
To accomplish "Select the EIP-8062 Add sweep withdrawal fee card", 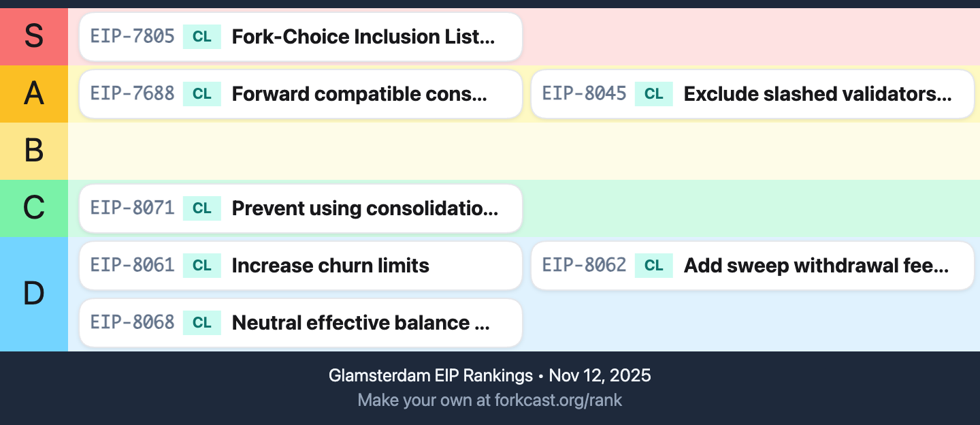I will click(752, 266).
